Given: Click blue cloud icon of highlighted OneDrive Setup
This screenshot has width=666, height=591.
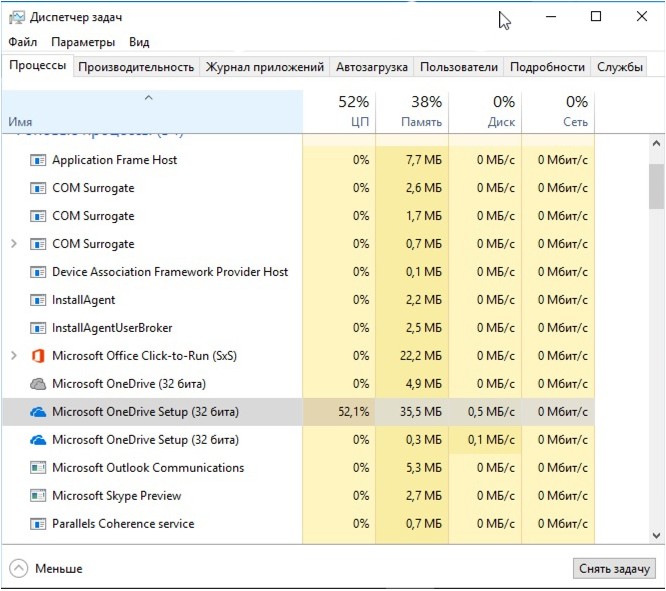Looking at the screenshot, I should [x=38, y=412].
